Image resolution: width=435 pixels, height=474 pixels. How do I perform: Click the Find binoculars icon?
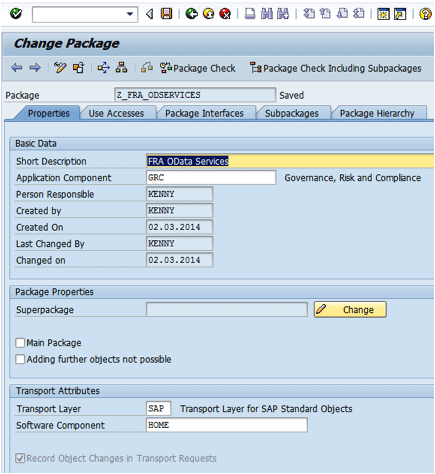click(x=267, y=14)
